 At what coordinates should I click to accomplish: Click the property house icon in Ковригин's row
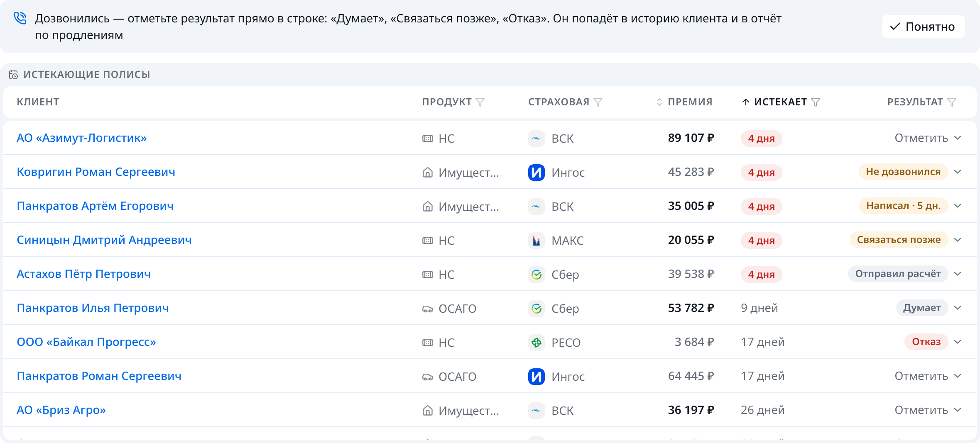(428, 173)
